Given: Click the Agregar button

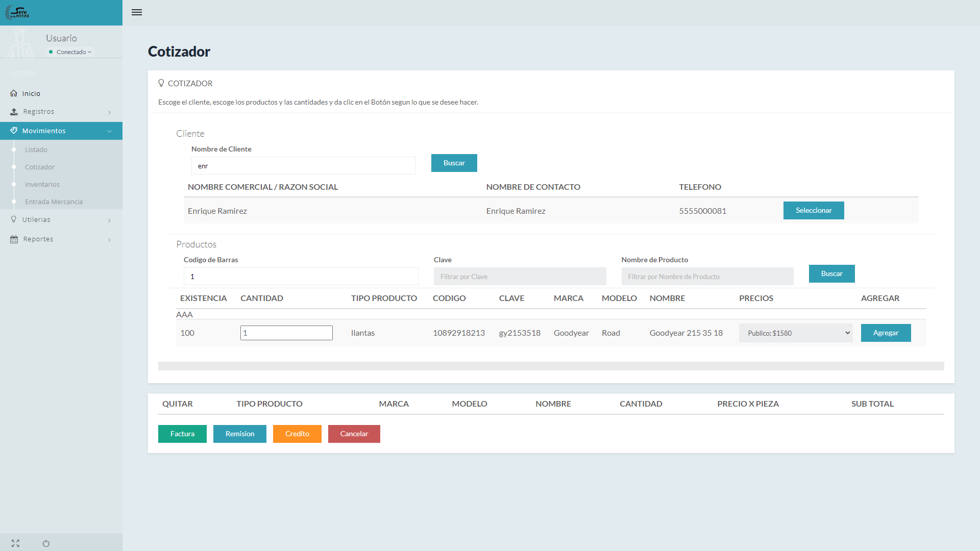Looking at the screenshot, I should (886, 333).
